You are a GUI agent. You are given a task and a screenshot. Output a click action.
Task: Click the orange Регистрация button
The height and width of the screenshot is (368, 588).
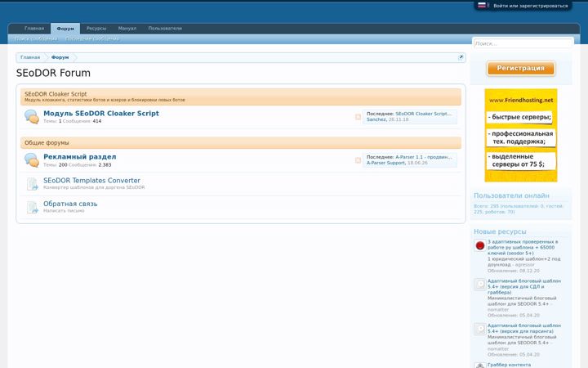(x=520, y=69)
